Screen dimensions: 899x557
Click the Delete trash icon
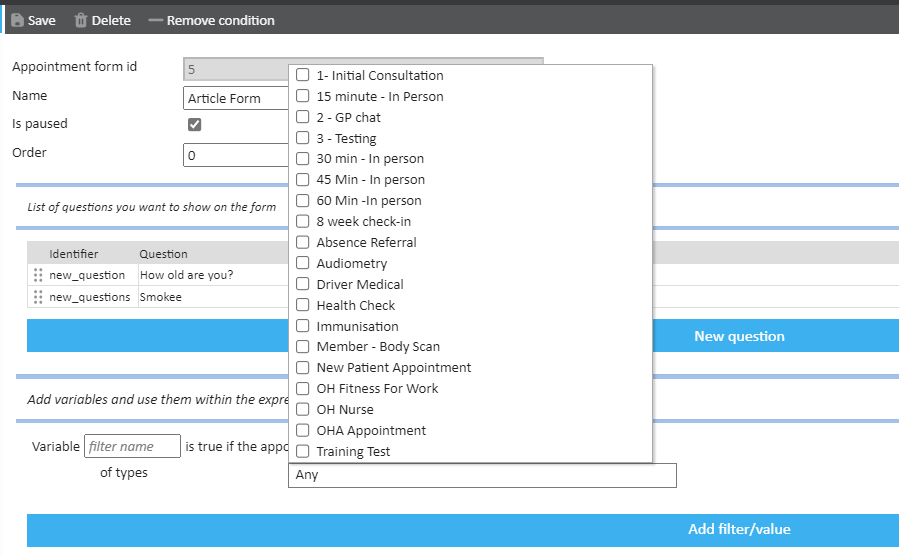tap(81, 20)
